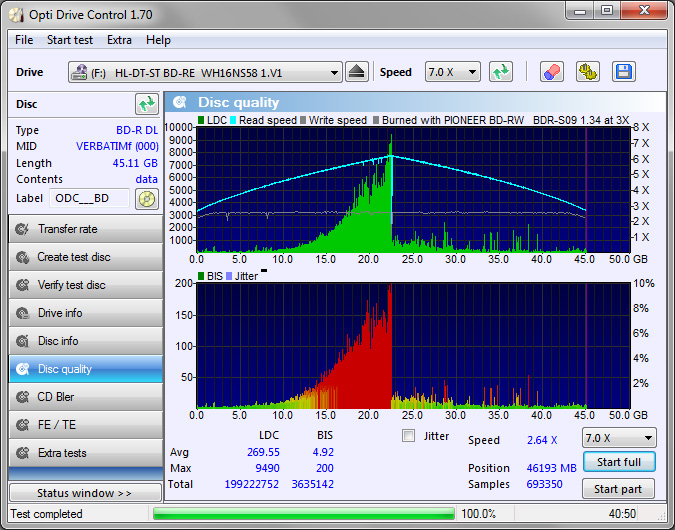Image resolution: width=675 pixels, height=530 pixels.
Task: Open the Start test menu
Action: [x=70, y=40]
